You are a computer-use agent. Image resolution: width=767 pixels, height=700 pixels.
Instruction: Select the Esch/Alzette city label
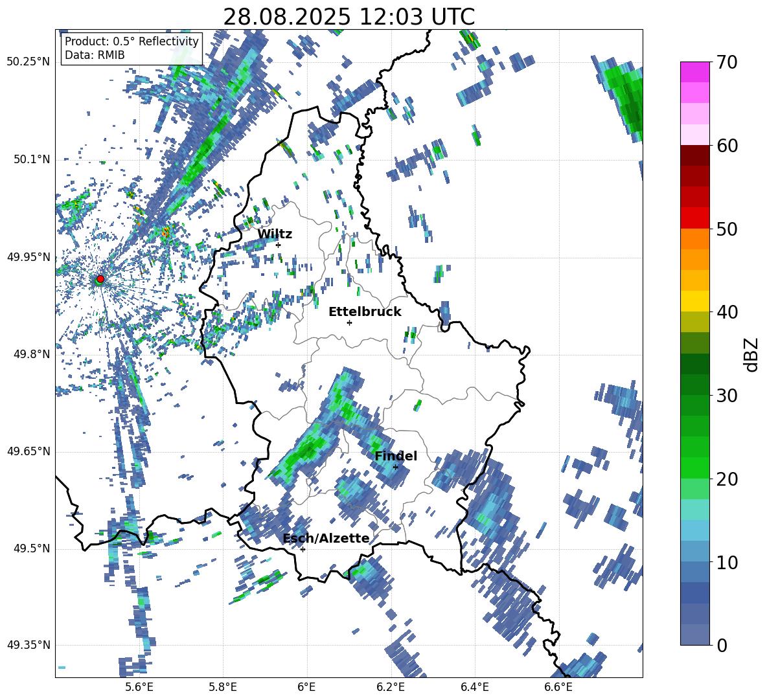pos(326,538)
